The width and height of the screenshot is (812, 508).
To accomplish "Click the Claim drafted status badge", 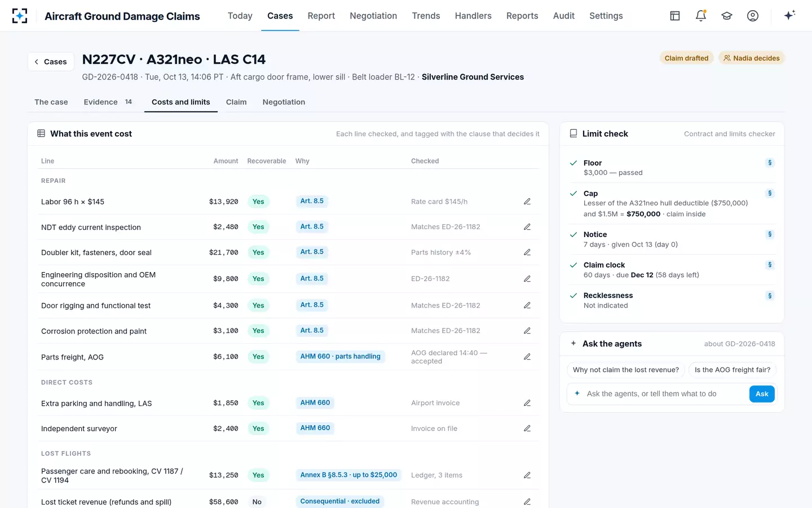I will [x=686, y=58].
